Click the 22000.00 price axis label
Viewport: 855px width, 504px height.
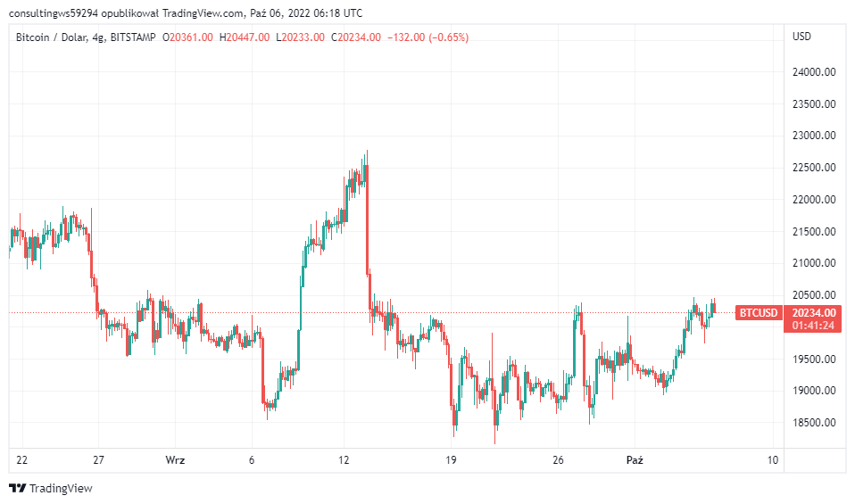(x=814, y=199)
